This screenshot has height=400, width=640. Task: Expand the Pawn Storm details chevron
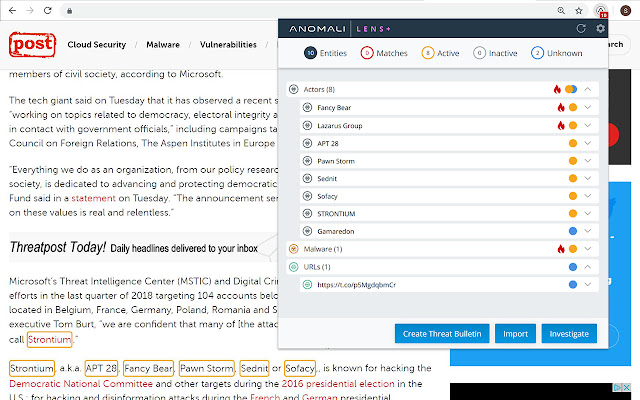click(588, 160)
